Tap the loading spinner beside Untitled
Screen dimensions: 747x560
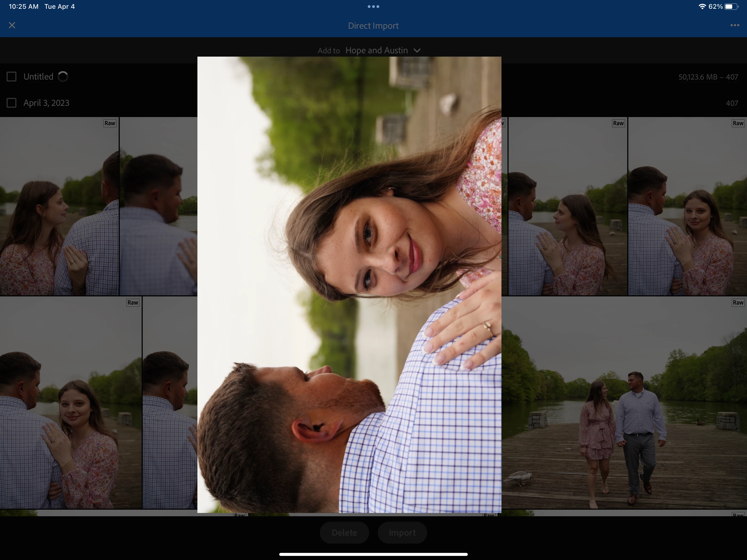63,77
